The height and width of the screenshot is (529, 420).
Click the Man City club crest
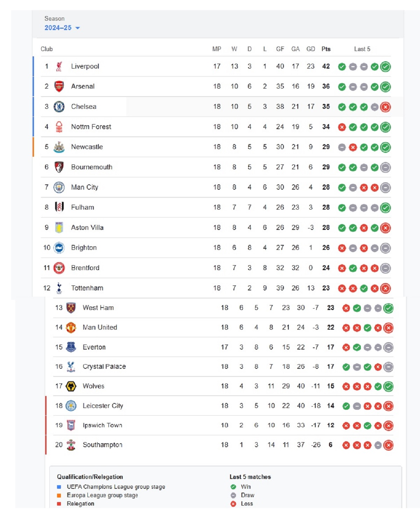(59, 187)
